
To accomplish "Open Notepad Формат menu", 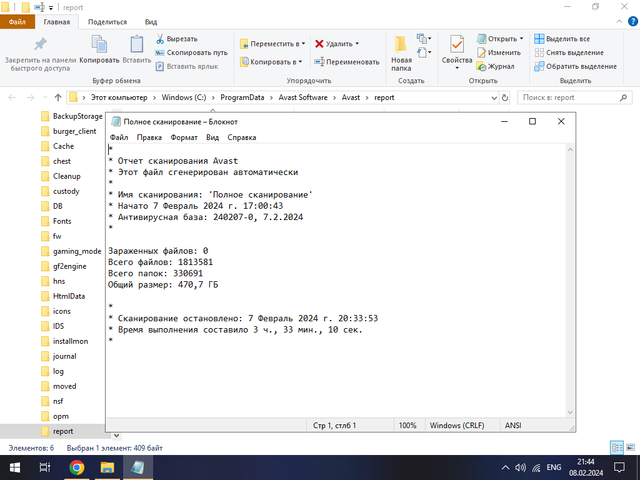I will coord(184,138).
